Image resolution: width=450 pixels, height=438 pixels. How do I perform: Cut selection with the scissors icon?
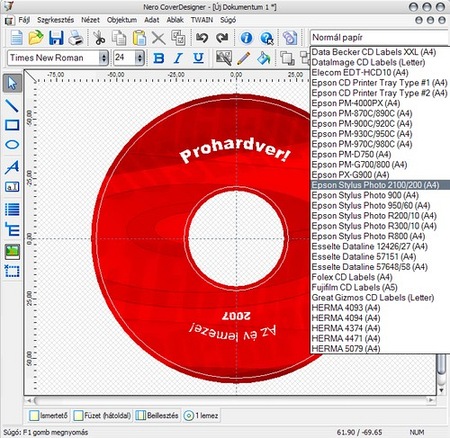(x=99, y=38)
